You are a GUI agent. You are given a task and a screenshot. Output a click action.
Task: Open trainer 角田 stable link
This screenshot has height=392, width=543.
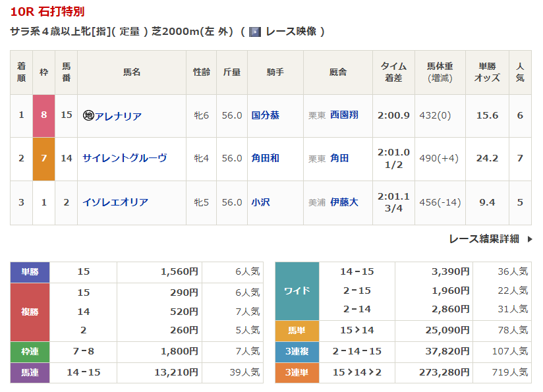click(339, 158)
